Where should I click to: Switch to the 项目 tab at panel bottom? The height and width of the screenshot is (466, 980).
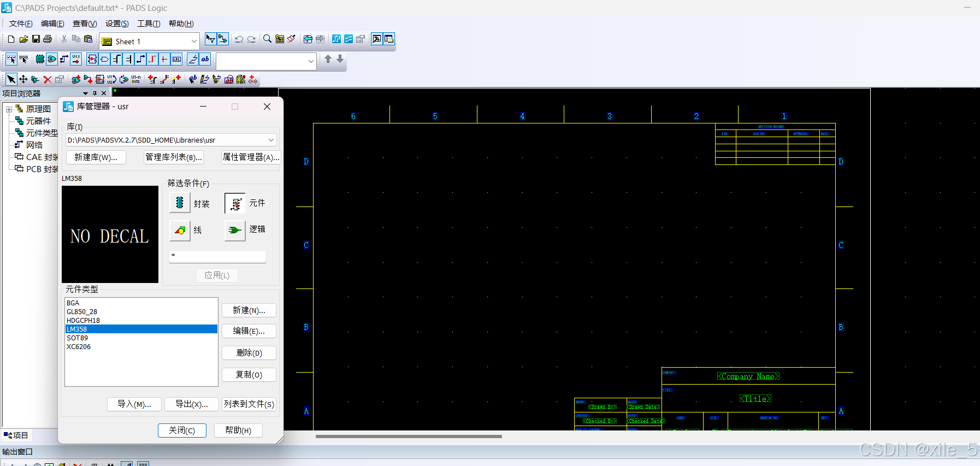click(x=16, y=435)
